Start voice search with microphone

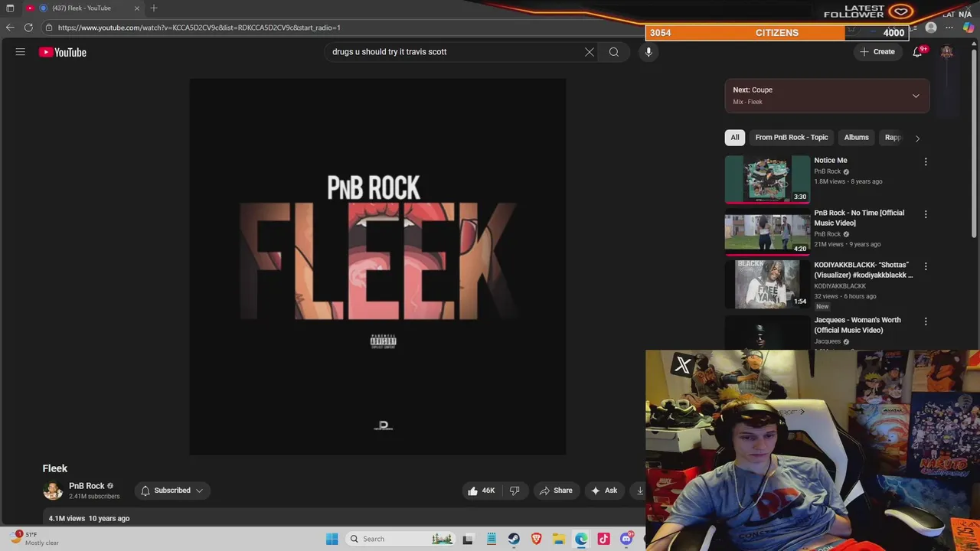648,52
